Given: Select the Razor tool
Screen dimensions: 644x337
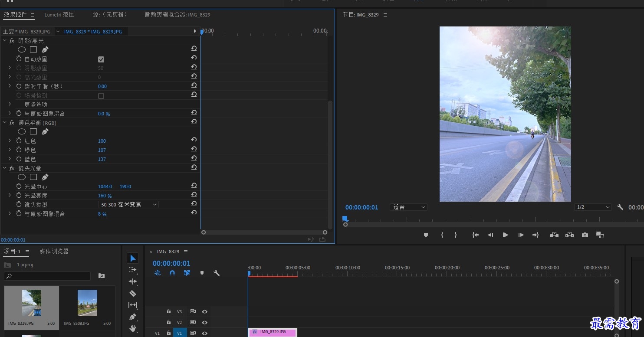Looking at the screenshot, I should (133, 293).
